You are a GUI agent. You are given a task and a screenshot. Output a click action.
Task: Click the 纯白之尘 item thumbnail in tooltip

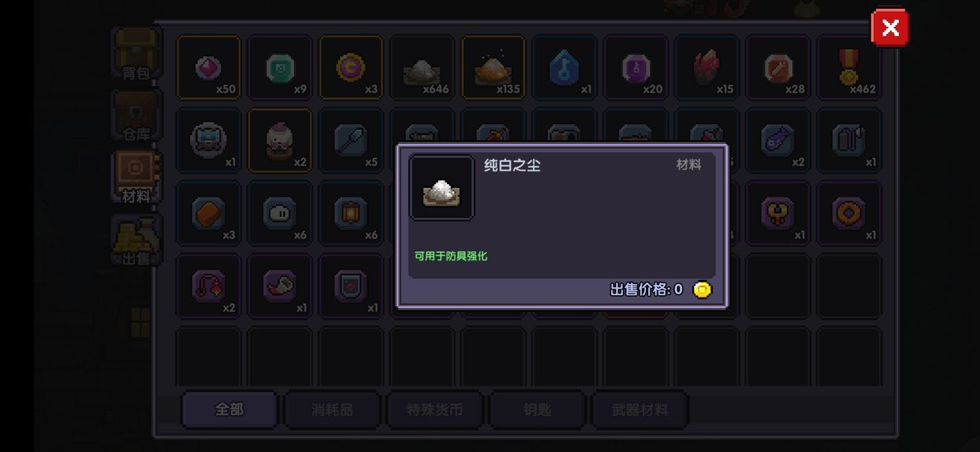[x=442, y=188]
